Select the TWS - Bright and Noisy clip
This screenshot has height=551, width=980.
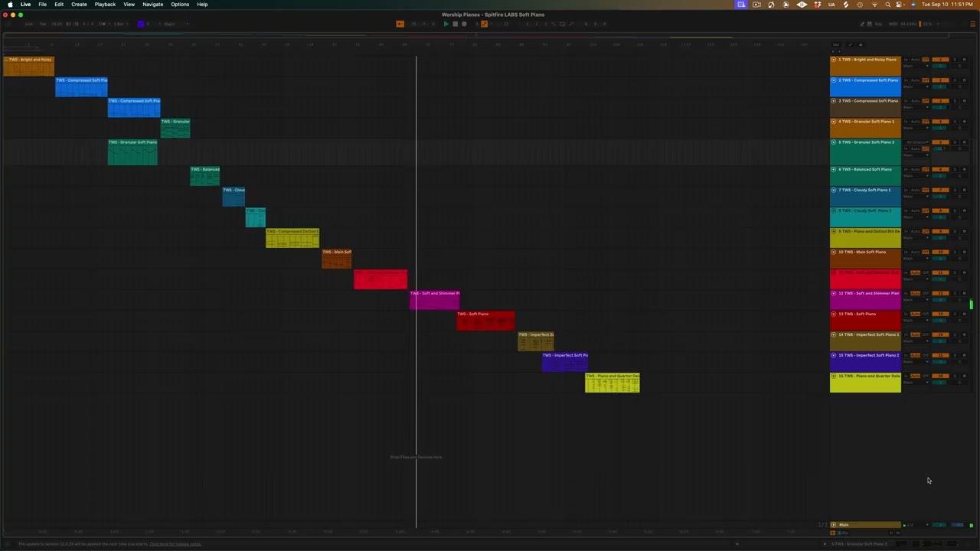(x=28, y=67)
